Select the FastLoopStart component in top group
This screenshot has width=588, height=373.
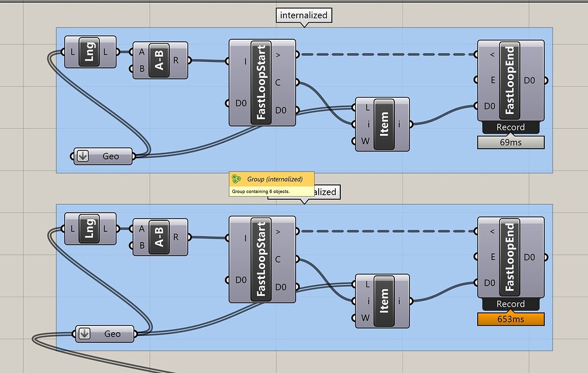coord(262,82)
